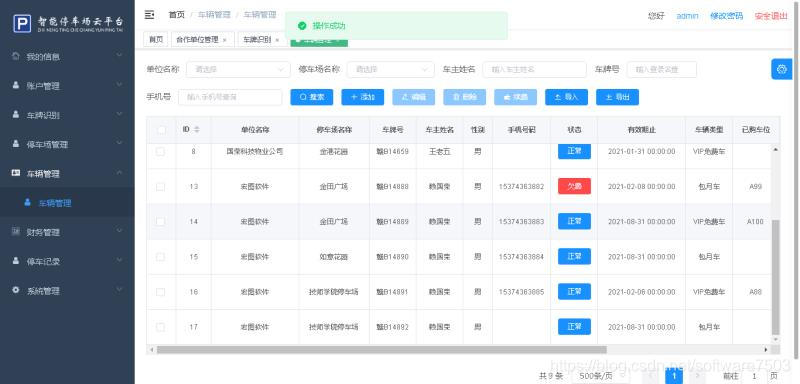
Task: Click the 财务管理 sidebar icon
Action: click(16, 232)
